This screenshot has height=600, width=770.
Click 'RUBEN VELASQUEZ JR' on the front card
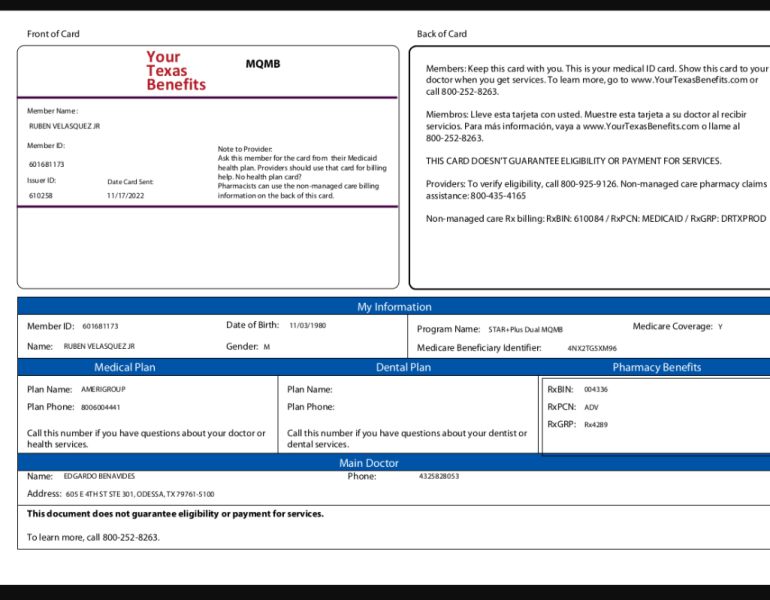click(x=64, y=126)
